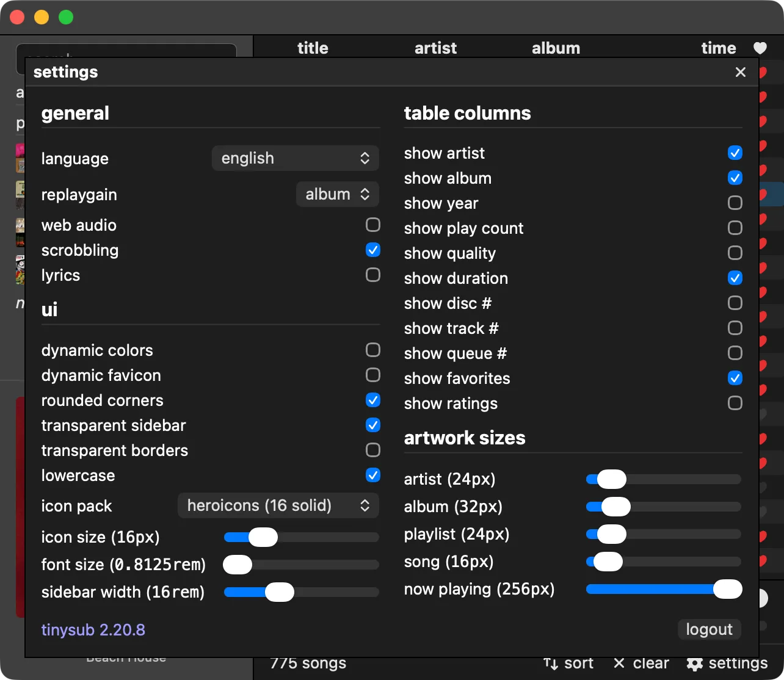Check show play count column
Screen dimensions: 784x680
pos(735,228)
